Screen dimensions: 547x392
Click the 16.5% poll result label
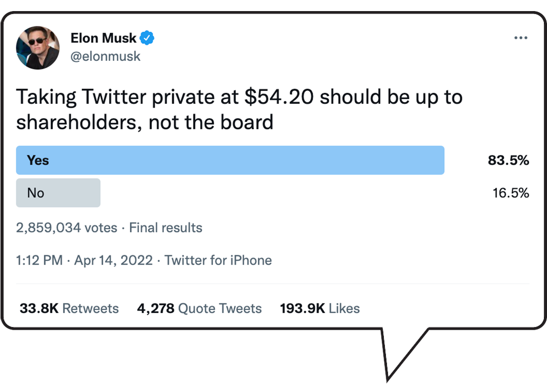510,193
